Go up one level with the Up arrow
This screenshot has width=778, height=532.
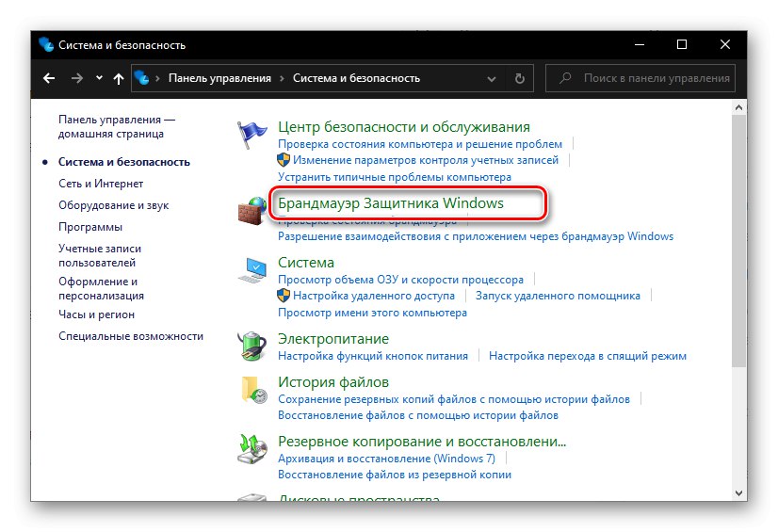coord(118,78)
